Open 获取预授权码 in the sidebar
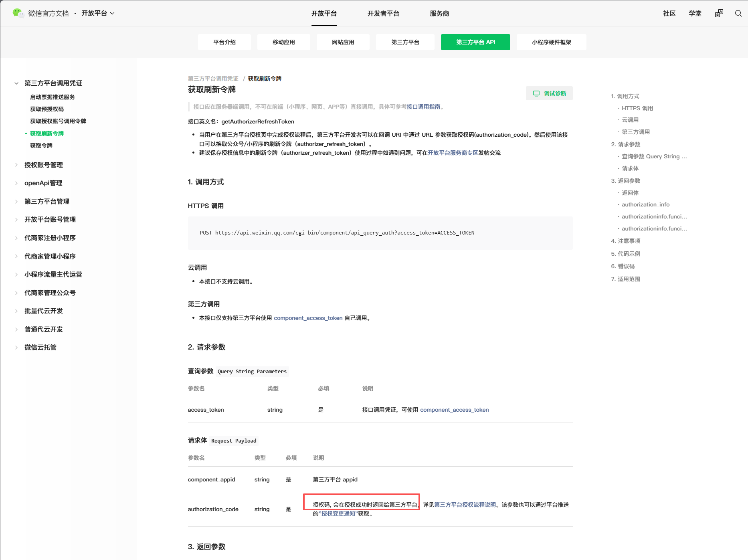This screenshot has height=560, width=748. click(47, 109)
